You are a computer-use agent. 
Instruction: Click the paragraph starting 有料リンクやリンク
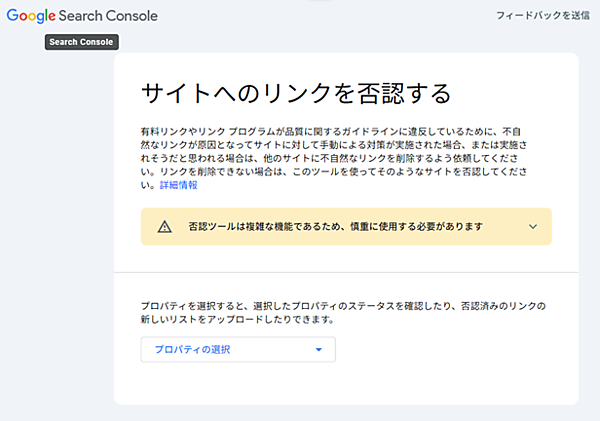(340, 130)
